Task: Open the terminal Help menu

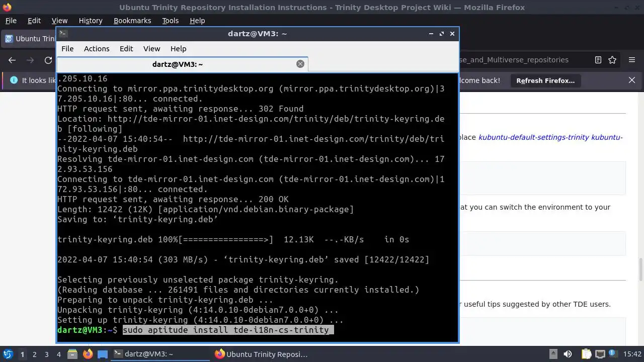Action: [179, 49]
